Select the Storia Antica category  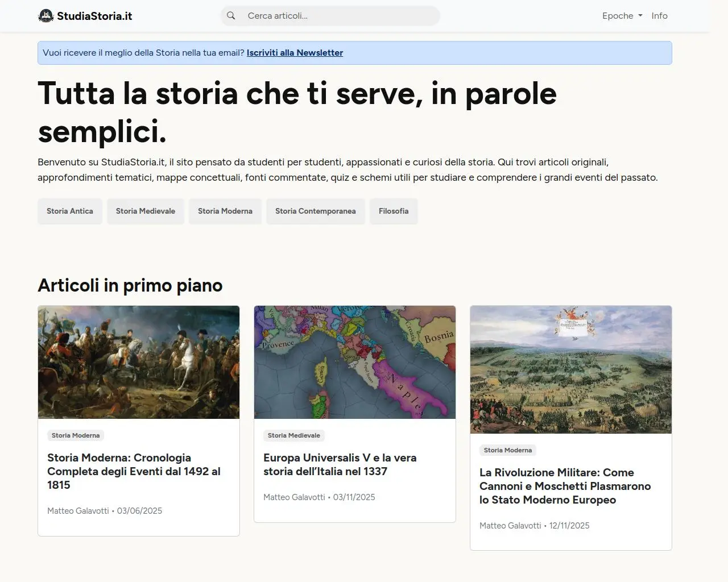pyautogui.click(x=69, y=211)
